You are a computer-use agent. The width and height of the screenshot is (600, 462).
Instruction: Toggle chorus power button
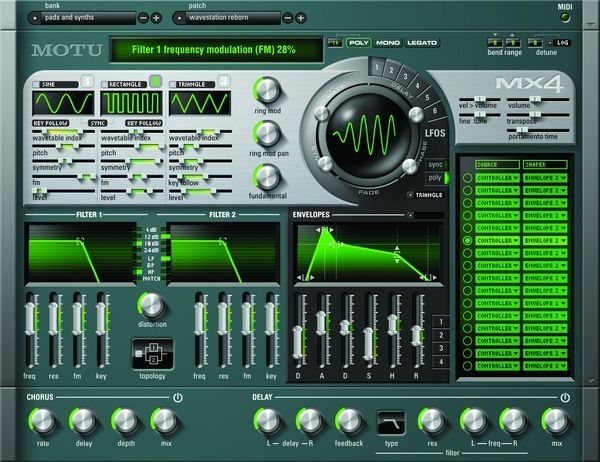pyautogui.click(x=178, y=397)
